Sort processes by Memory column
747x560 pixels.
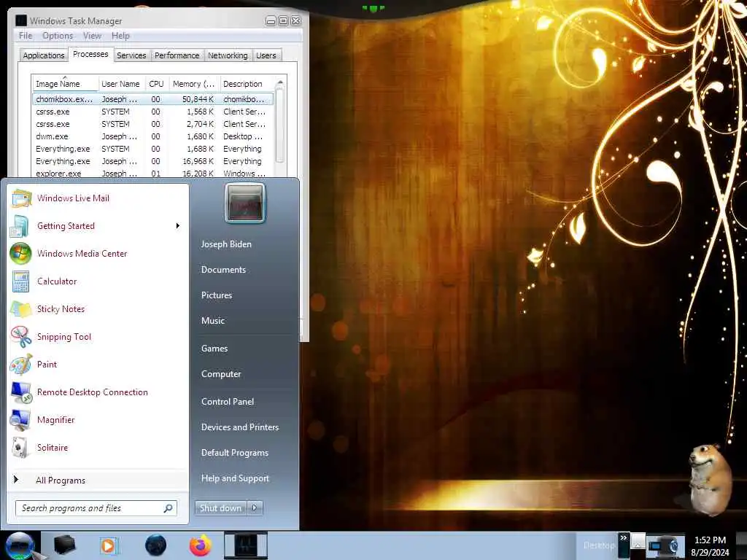[193, 84]
